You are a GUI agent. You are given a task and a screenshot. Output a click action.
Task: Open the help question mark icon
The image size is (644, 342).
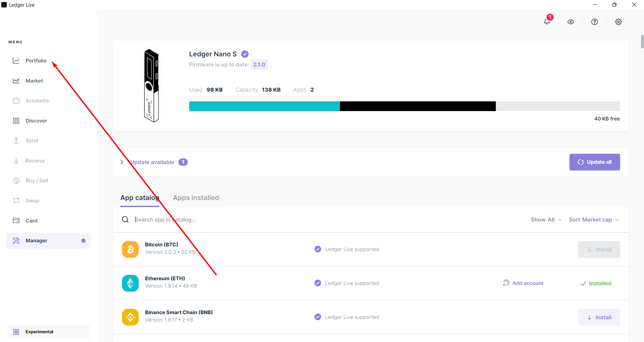[595, 22]
